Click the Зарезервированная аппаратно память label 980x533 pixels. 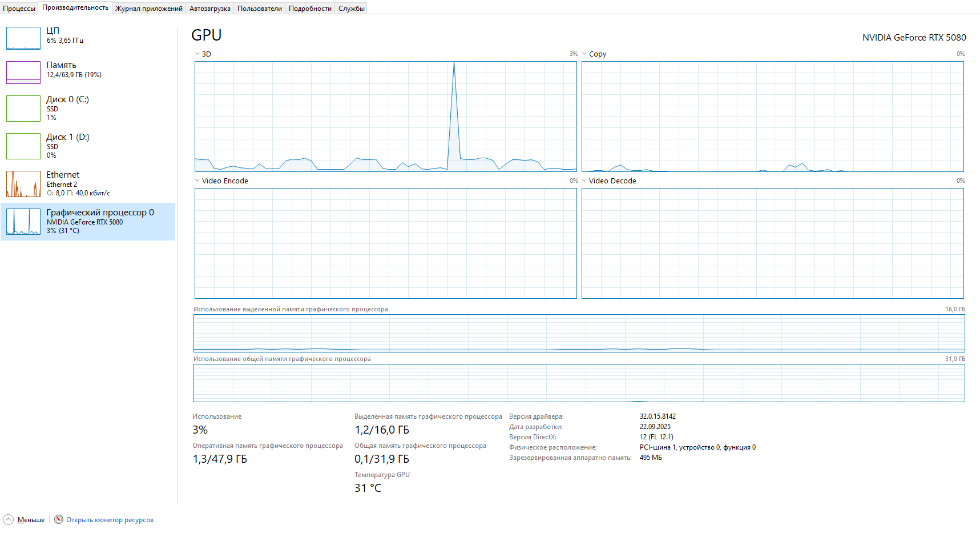pos(570,458)
